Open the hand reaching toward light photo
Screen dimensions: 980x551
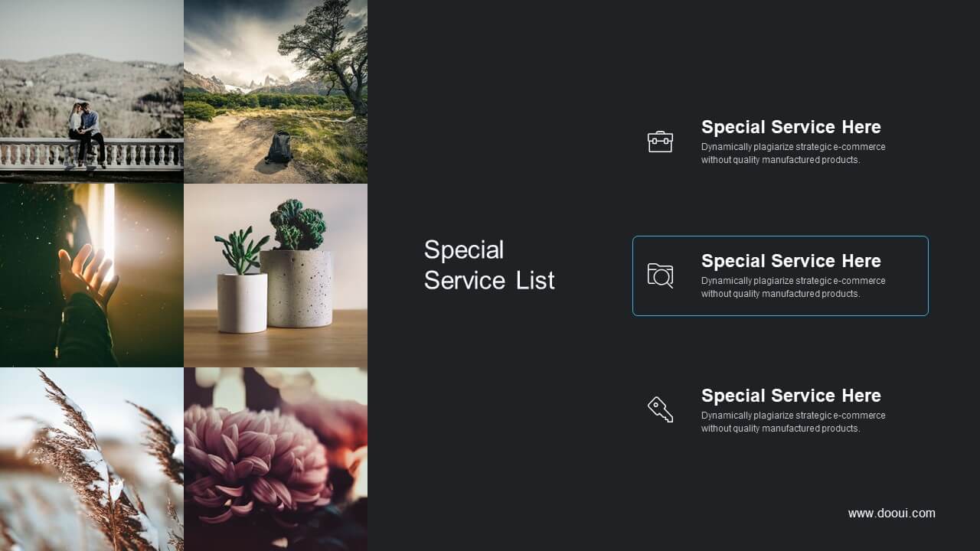92,275
